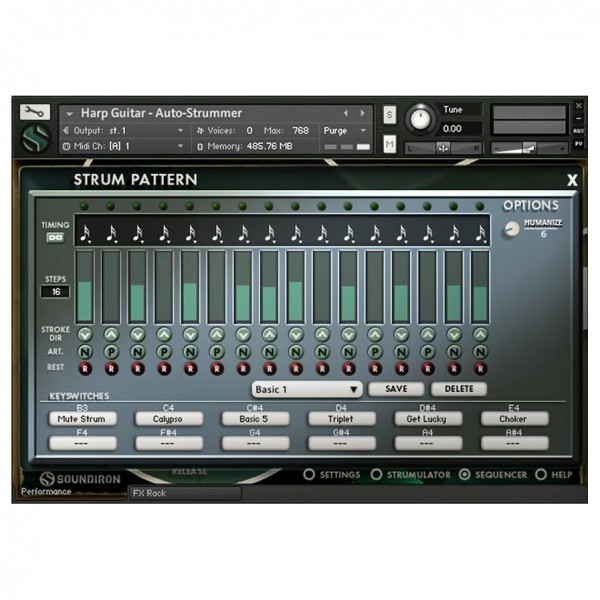Image resolution: width=600 pixels, height=600 pixels.
Task: Toggle rest on step 1
Action: [85, 369]
